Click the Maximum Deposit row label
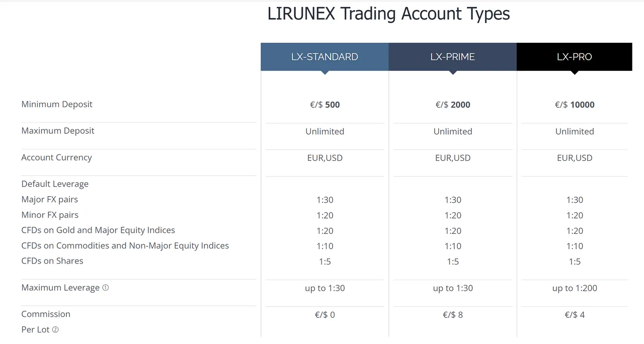The width and height of the screenshot is (644, 344). point(58,131)
